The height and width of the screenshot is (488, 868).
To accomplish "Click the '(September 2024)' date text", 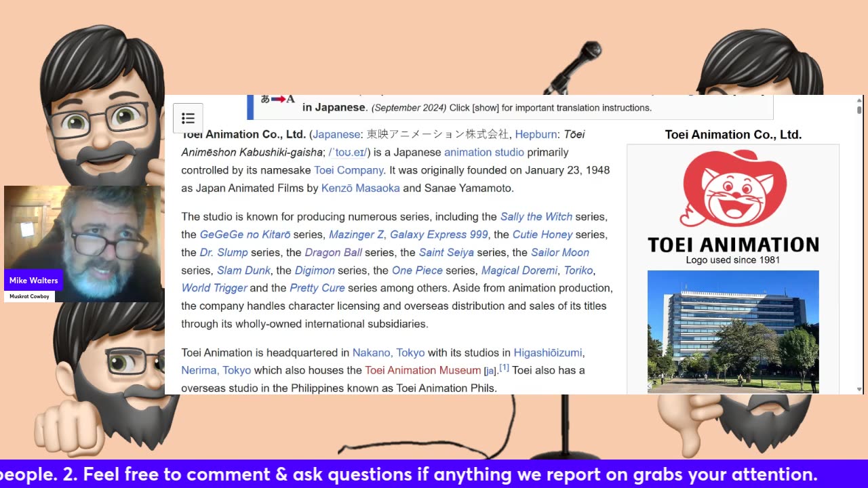I will (x=409, y=108).
